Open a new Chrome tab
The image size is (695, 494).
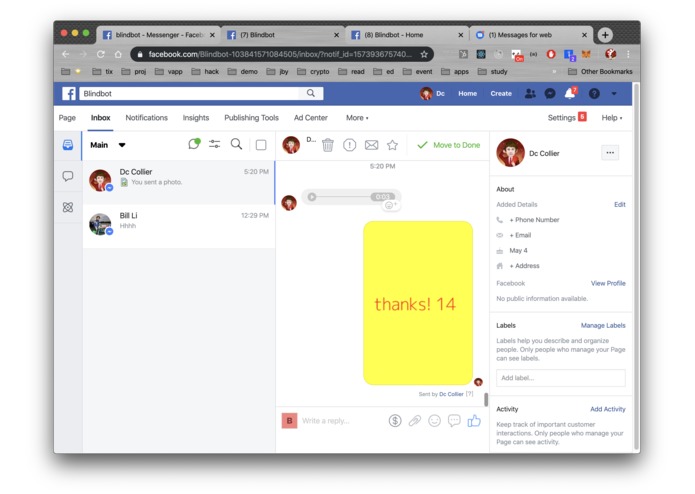pos(605,35)
